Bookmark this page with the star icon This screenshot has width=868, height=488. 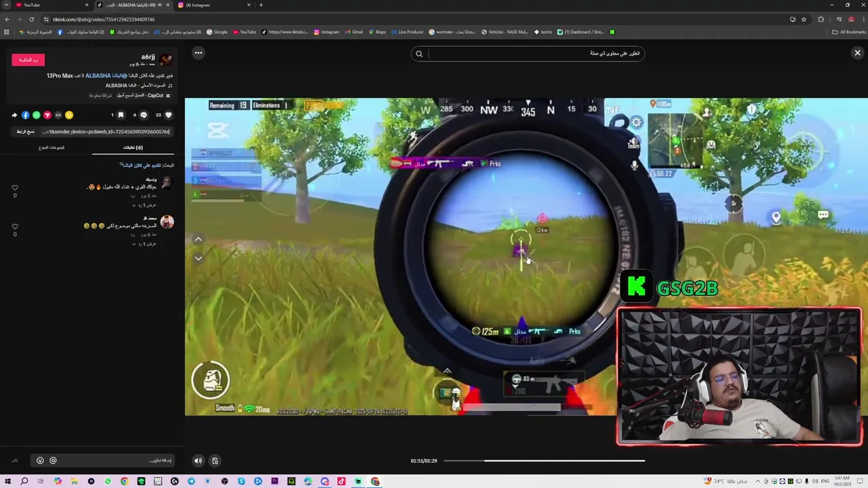click(x=804, y=19)
